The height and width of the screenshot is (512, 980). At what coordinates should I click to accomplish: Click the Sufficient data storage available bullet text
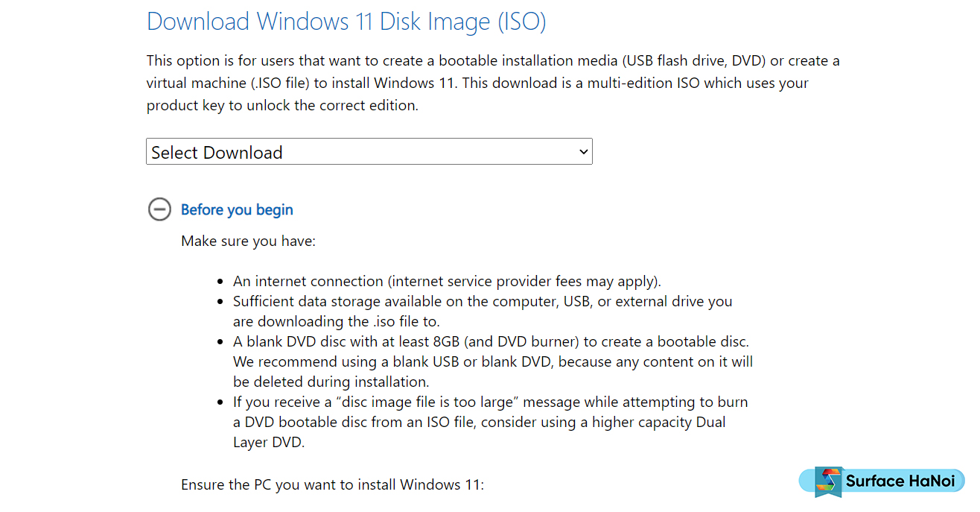[x=483, y=302]
